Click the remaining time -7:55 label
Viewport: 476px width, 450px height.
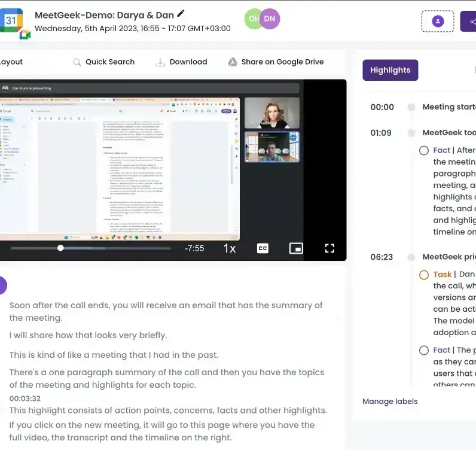(194, 248)
